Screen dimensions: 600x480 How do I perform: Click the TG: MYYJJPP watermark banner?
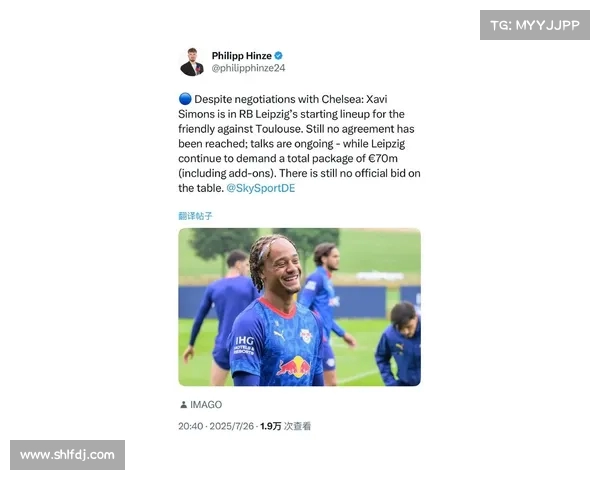(535, 25)
